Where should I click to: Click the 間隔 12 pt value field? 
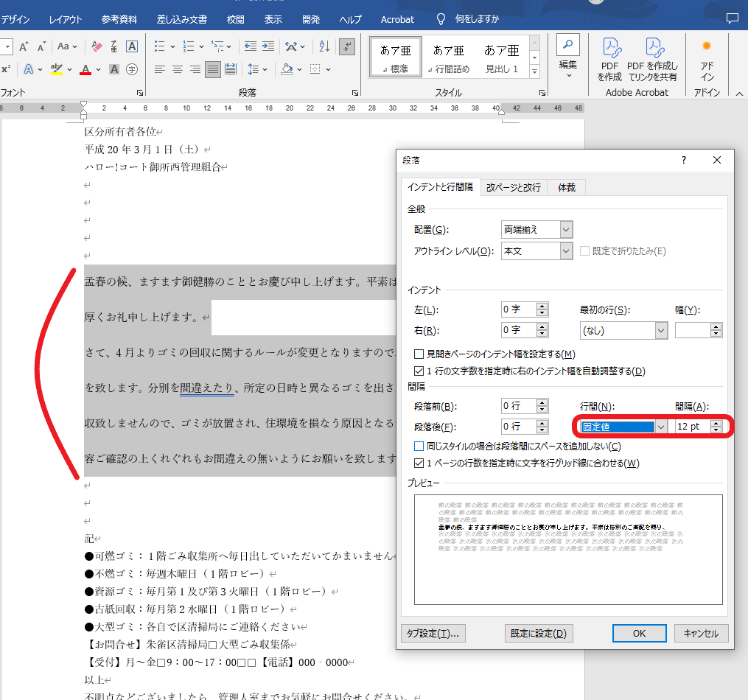click(693, 427)
